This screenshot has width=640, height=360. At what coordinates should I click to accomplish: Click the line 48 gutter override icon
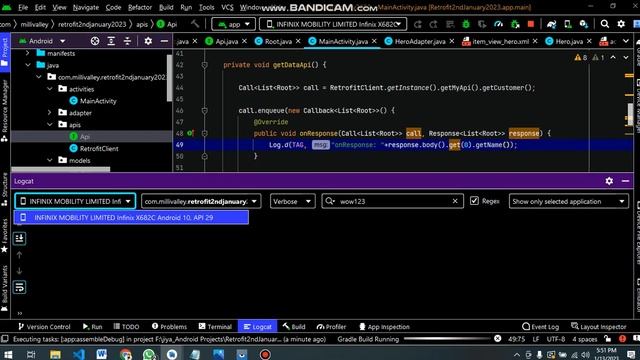[191, 133]
